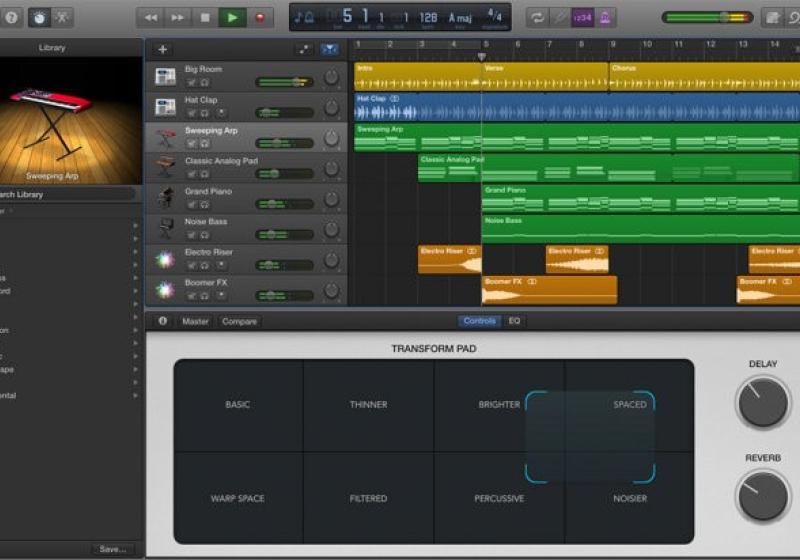Viewport: 800px width, 560px height.
Task: Click the Master button
Action: pos(195,321)
